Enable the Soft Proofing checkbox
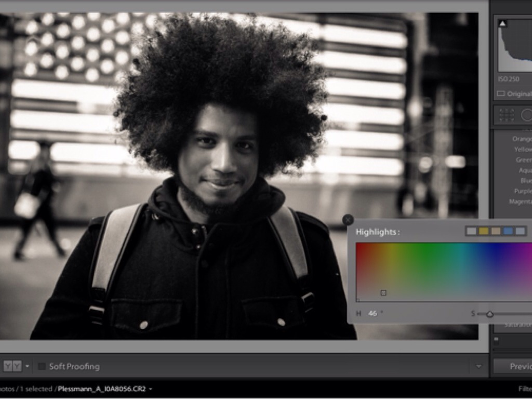The image size is (532, 399). pos(42,366)
